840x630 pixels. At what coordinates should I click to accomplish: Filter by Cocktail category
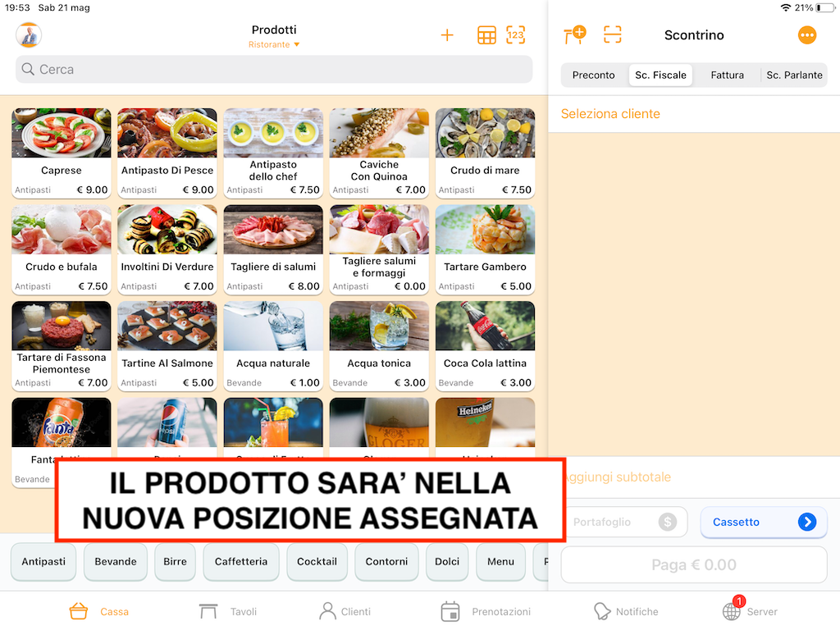click(317, 561)
